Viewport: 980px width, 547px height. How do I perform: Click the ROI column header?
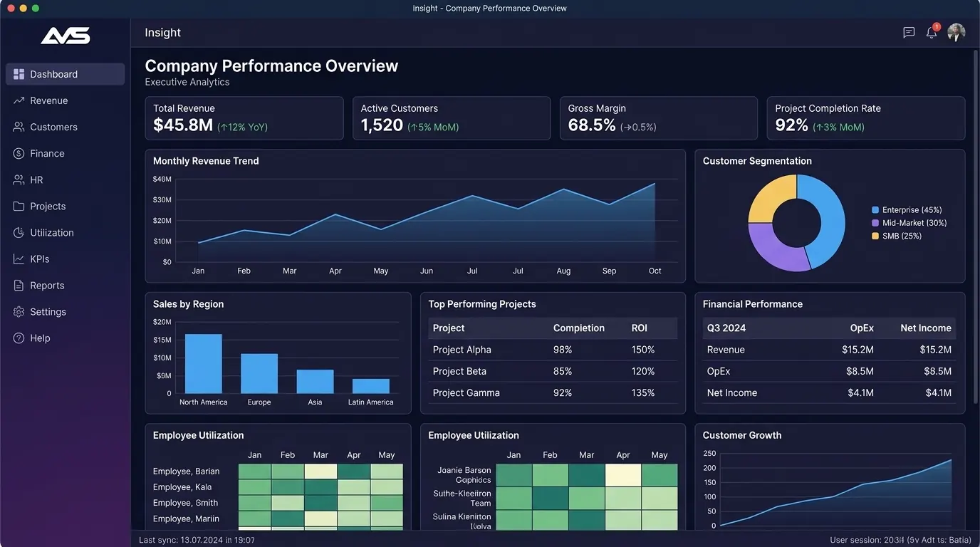pos(640,328)
